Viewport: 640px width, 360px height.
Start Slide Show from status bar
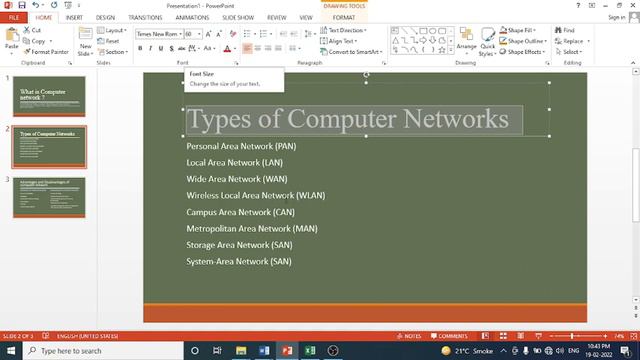[538, 336]
